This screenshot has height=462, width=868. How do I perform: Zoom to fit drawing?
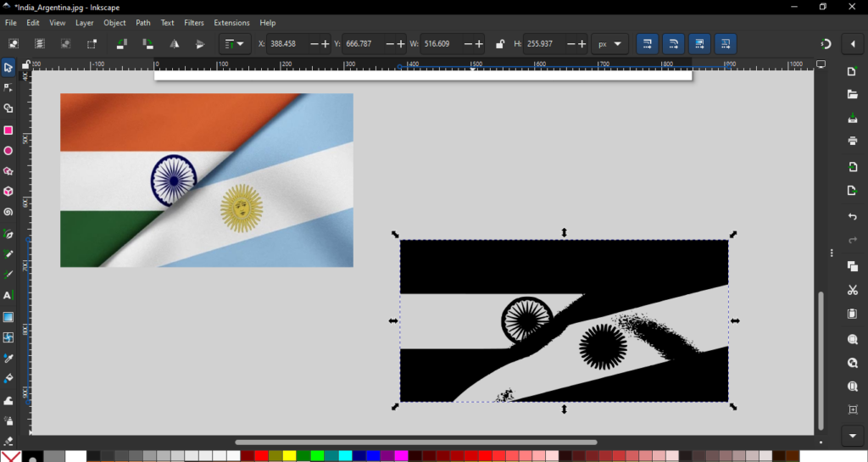(853, 363)
